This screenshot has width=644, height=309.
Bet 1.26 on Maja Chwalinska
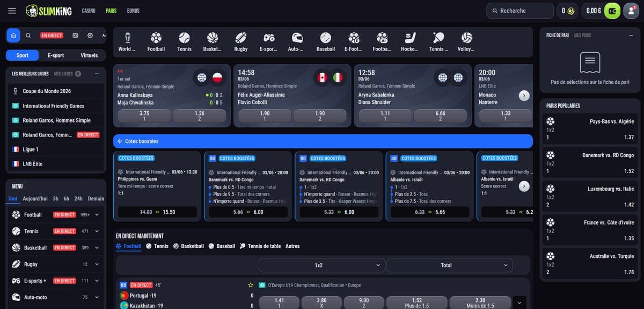tap(200, 116)
